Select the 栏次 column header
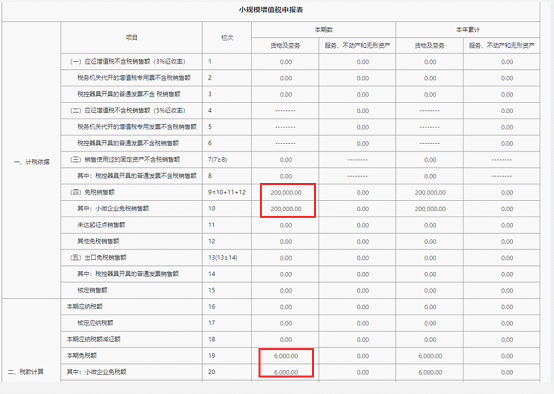Image resolution: width=554 pixels, height=394 pixels. pyautogui.click(x=227, y=37)
